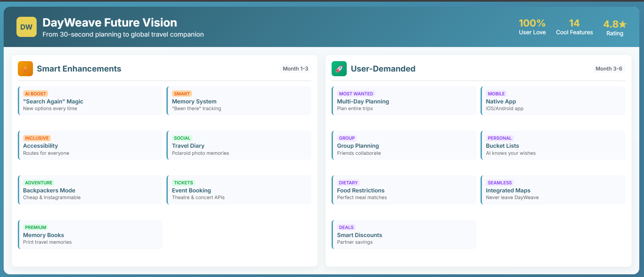Click the MOBILE tag badge

tap(496, 94)
